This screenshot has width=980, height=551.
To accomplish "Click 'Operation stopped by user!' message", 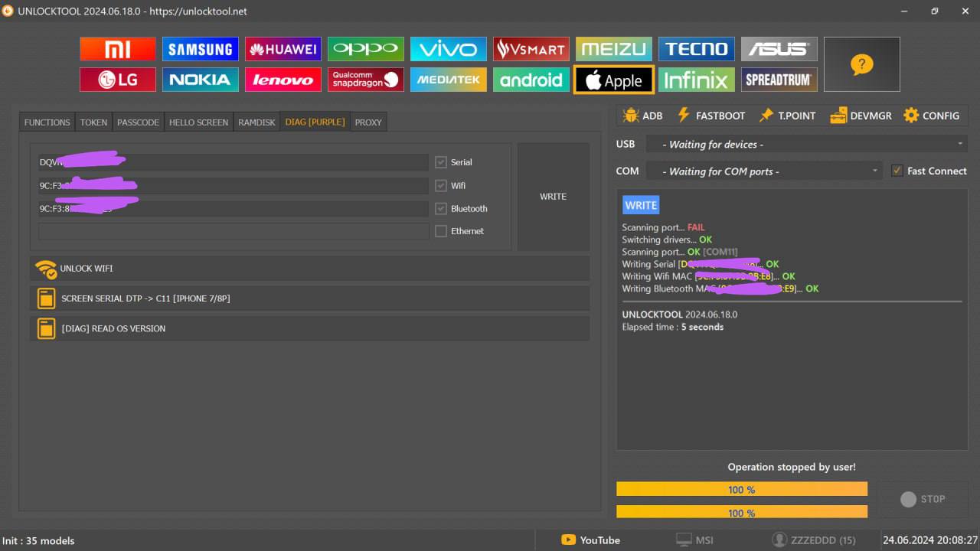I will coord(792,467).
